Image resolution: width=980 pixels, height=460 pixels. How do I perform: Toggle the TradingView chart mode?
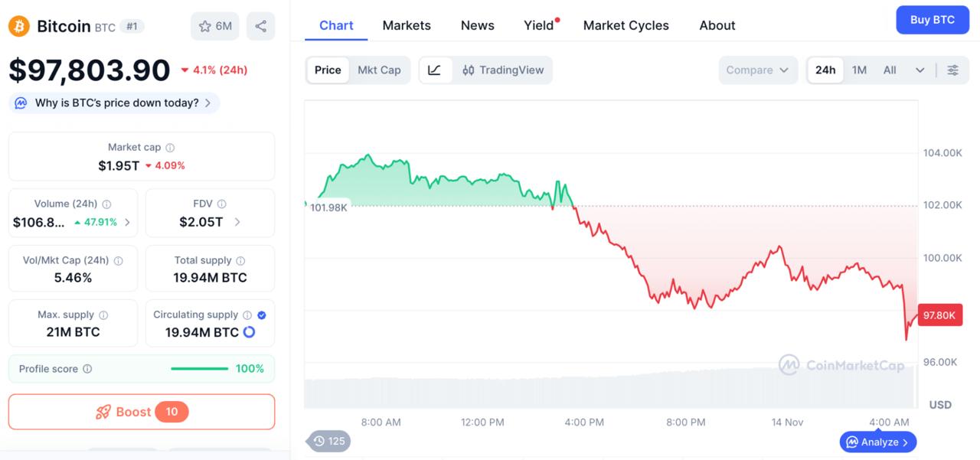tap(503, 70)
